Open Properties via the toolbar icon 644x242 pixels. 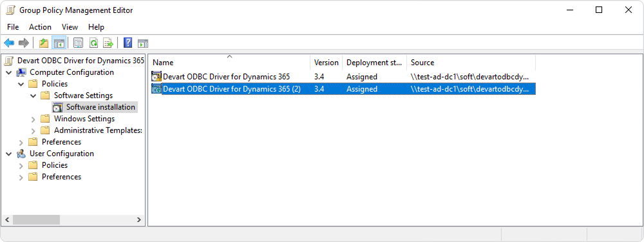tap(78, 43)
